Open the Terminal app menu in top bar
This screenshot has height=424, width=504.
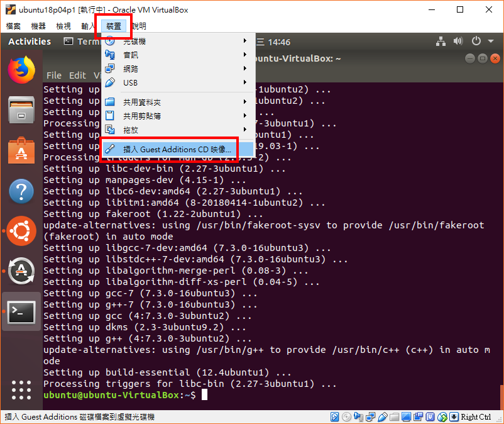click(x=82, y=42)
